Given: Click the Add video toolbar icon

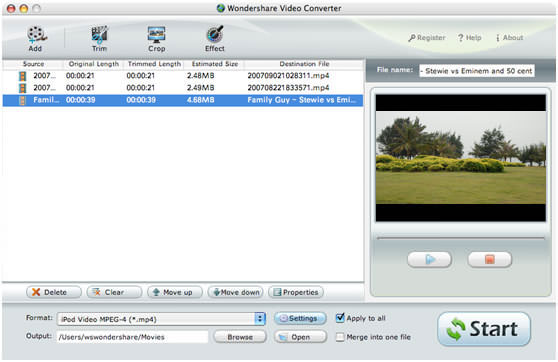Looking at the screenshot, I should 36,39.
